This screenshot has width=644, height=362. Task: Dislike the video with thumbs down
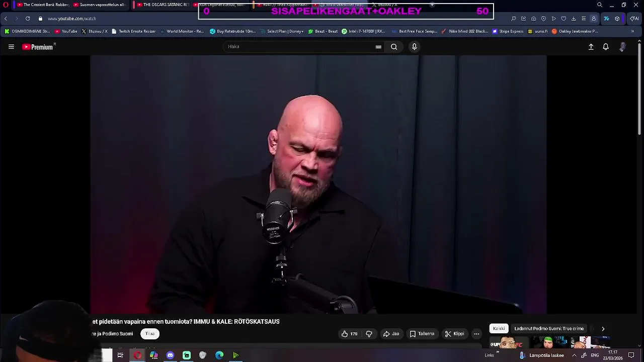(369, 334)
